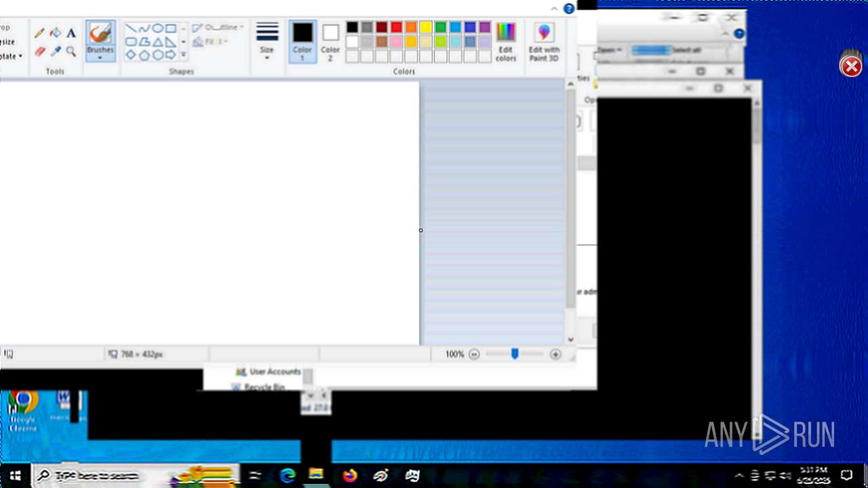This screenshot has height=488, width=868.
Task: Choose the Hexagon shape
Action: [157, 55]
